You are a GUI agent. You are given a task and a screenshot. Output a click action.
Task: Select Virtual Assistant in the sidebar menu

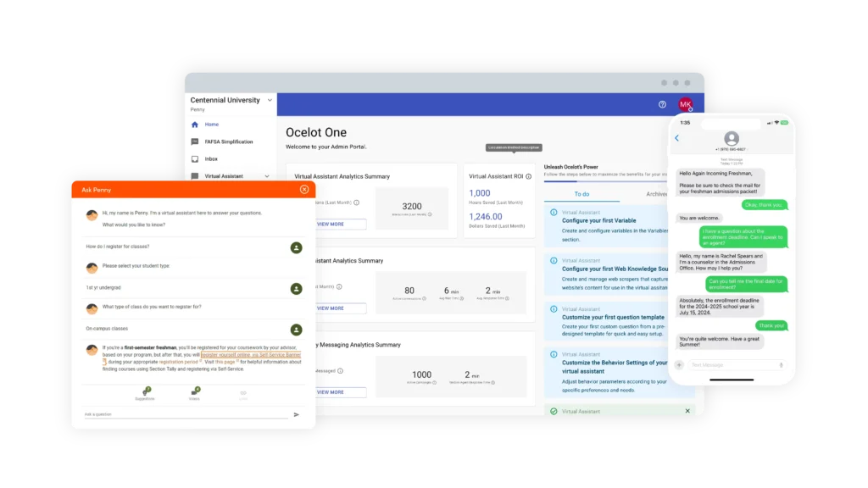[x=224, y=176]
